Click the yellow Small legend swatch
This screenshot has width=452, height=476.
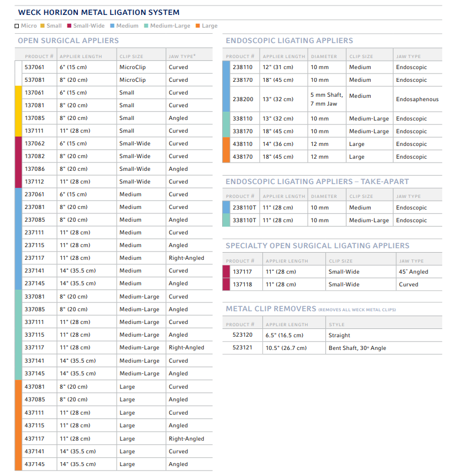coord(43,26)
